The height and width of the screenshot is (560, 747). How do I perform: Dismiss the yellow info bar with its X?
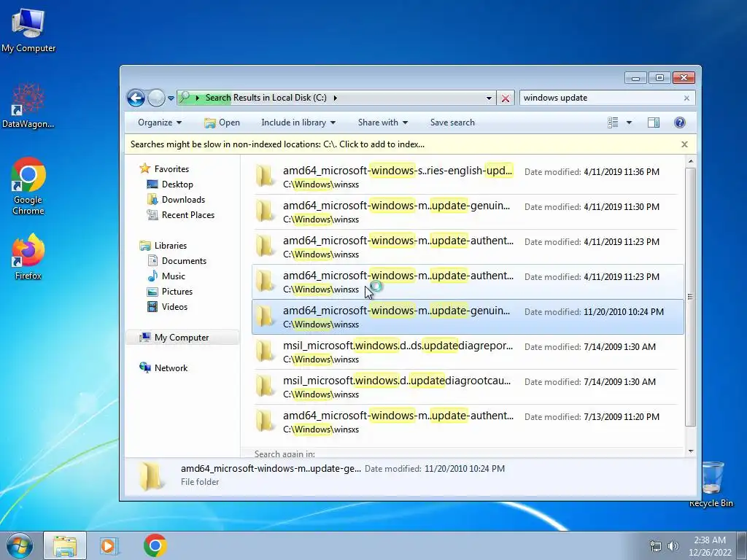point(684,144)
